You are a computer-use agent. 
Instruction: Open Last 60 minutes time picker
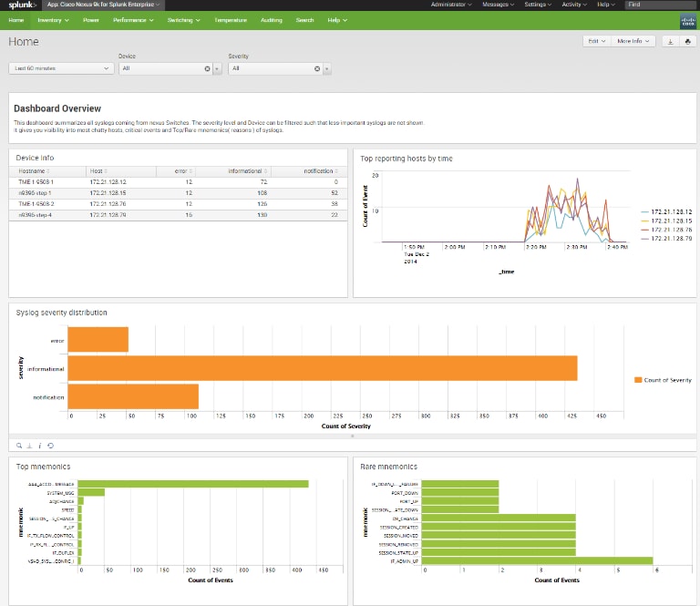61,68
